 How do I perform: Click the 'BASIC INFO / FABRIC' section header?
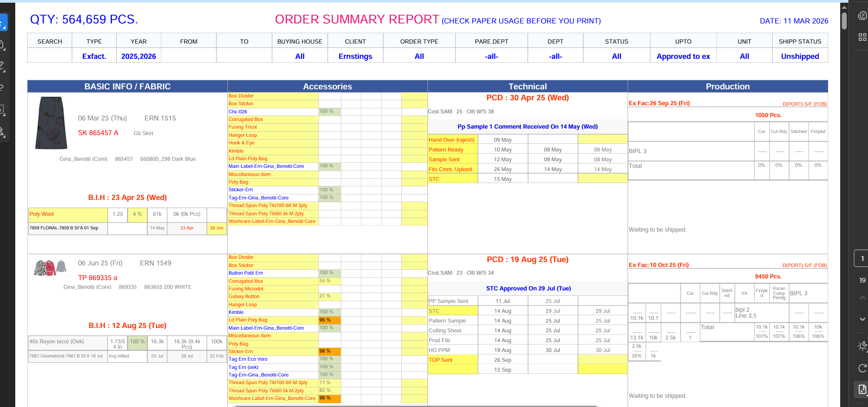click(128, 87)
